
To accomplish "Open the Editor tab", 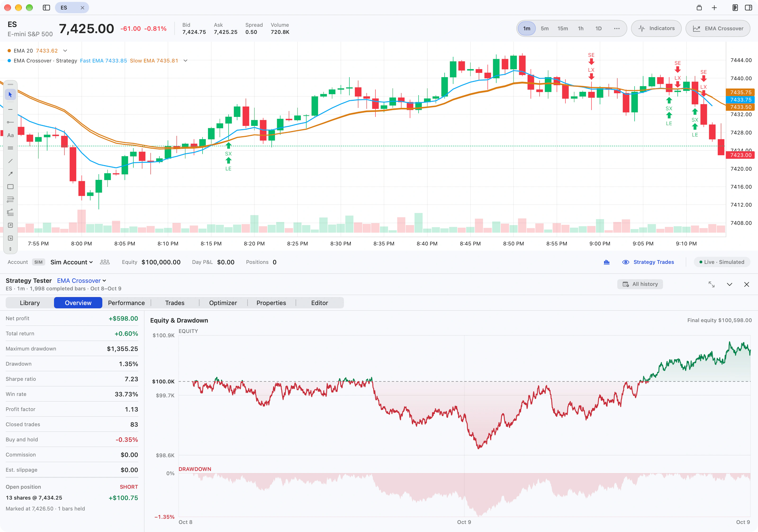I will (320, 303).
